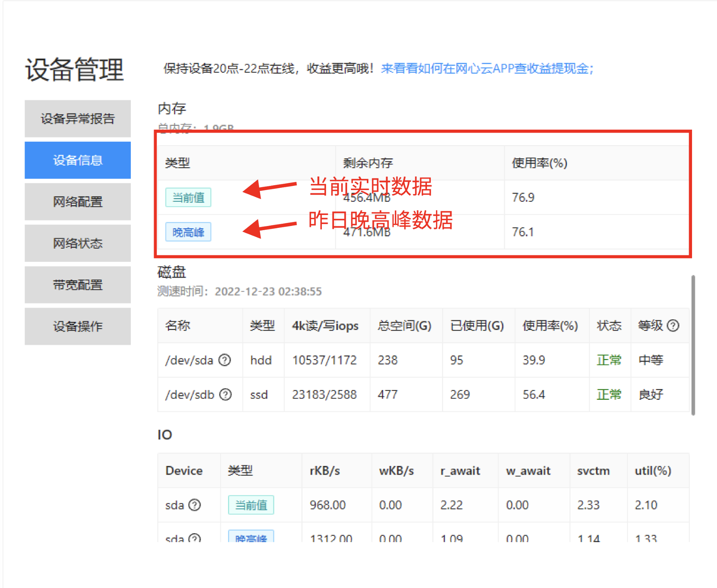Click the 测速时间 2022-12-23 02:38:55 text
Image resolution: width=717 pixels, height=588 pixels.
click(x=239, y=291)
